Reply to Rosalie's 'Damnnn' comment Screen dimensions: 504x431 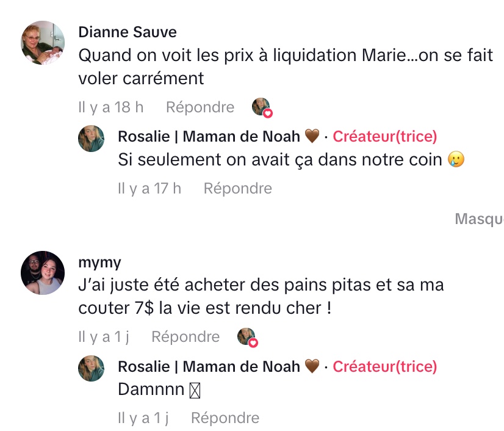[225, 418]
